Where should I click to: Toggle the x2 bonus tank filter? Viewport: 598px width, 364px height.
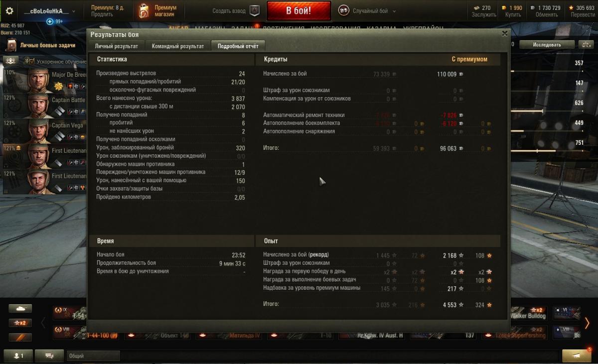(20, 323)
